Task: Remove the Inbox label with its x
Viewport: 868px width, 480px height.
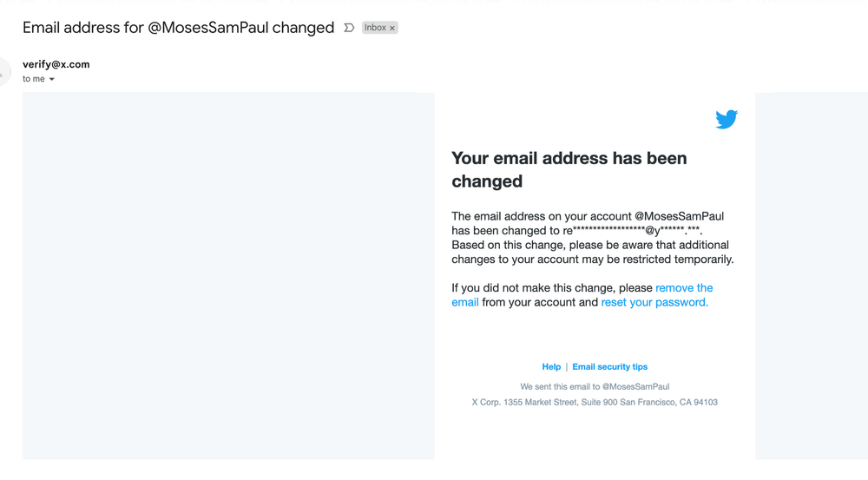Action: coord(392,29)
